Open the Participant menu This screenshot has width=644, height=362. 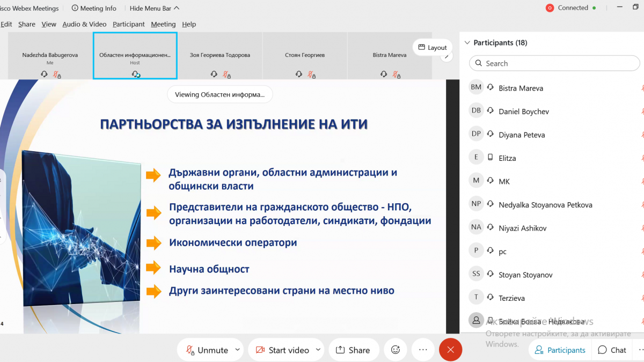129,24
